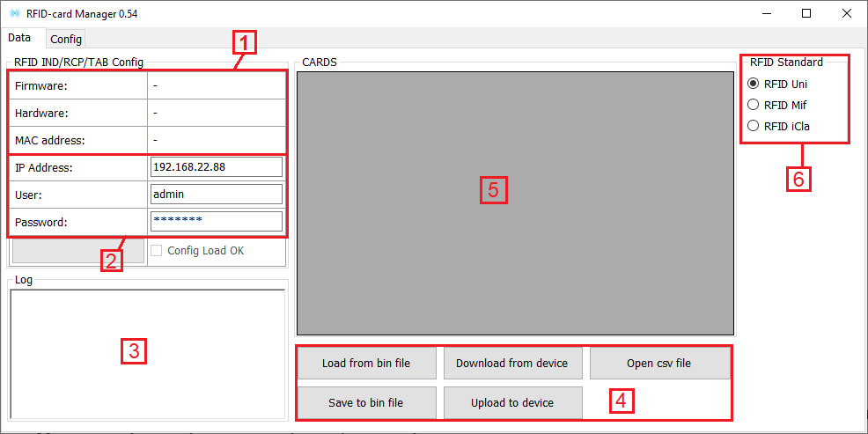Toggle the Config Load OK checkbox
This screenshot has width=868, height=434.
(x=157, y=251)
